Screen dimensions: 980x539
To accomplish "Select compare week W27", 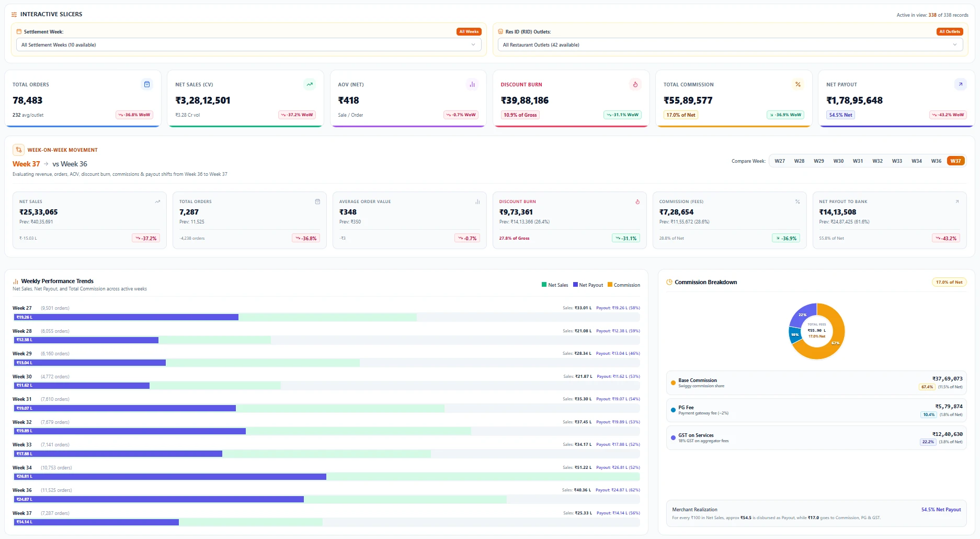I will (780, 161).
